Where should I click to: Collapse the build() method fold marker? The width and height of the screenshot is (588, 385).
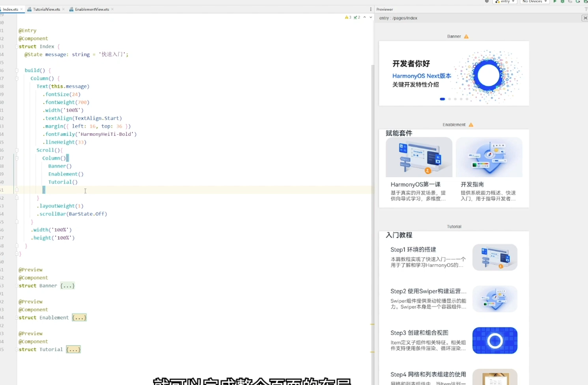[17, 70]
